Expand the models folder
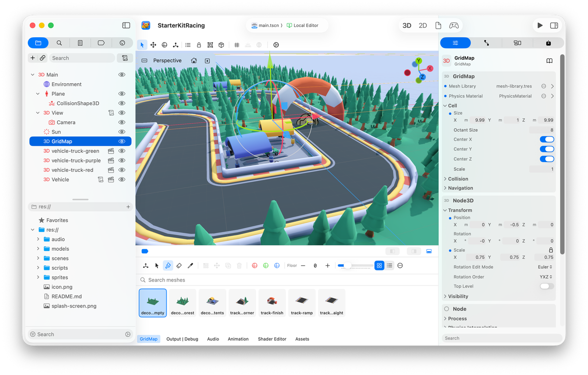 click(x=38, y=249)
